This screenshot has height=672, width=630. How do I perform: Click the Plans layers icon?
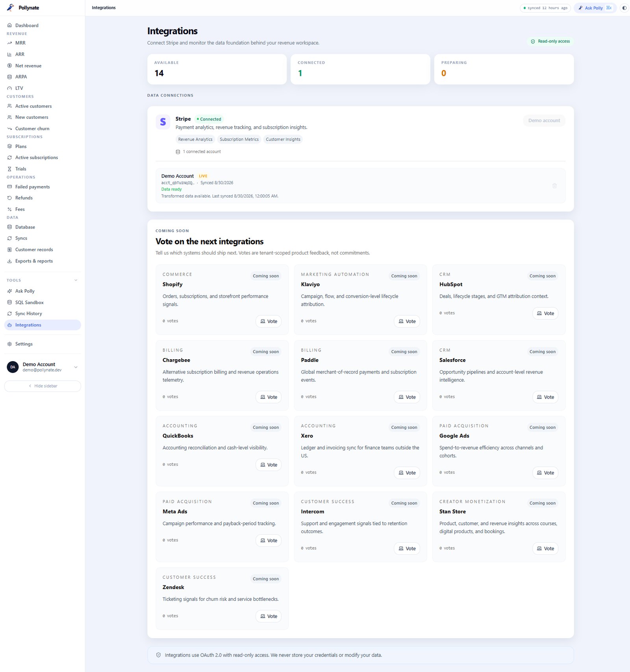pyautogui.click(x=9, y=146)
